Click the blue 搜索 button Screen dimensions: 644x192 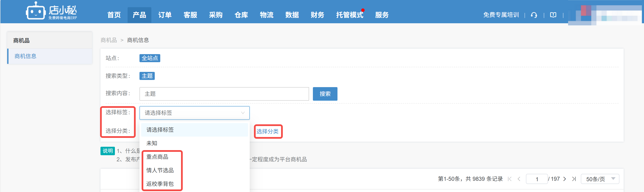325,94
